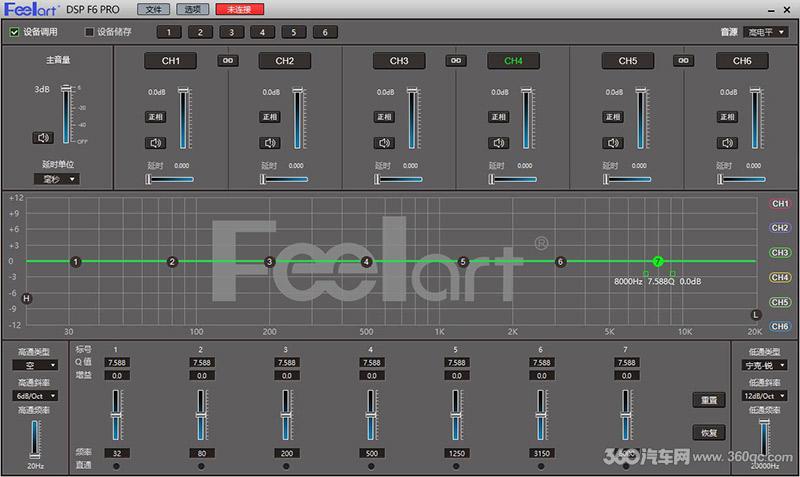Click the CH3 delay slider
The image size is (800, 477).
point(398,179)
